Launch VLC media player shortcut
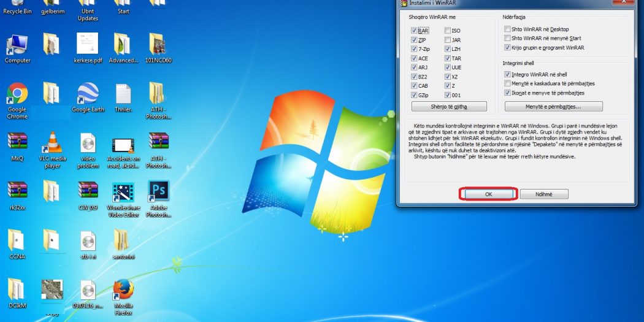This screenshot has height=322, width=644. click(53, 150)
